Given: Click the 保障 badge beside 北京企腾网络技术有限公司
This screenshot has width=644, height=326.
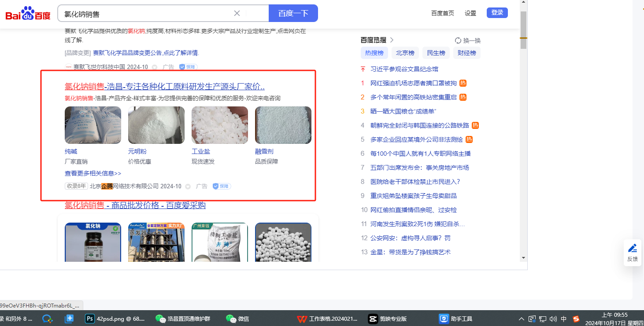Looking at the screenshot, I should pyautogui.click(x=222, y=186).
